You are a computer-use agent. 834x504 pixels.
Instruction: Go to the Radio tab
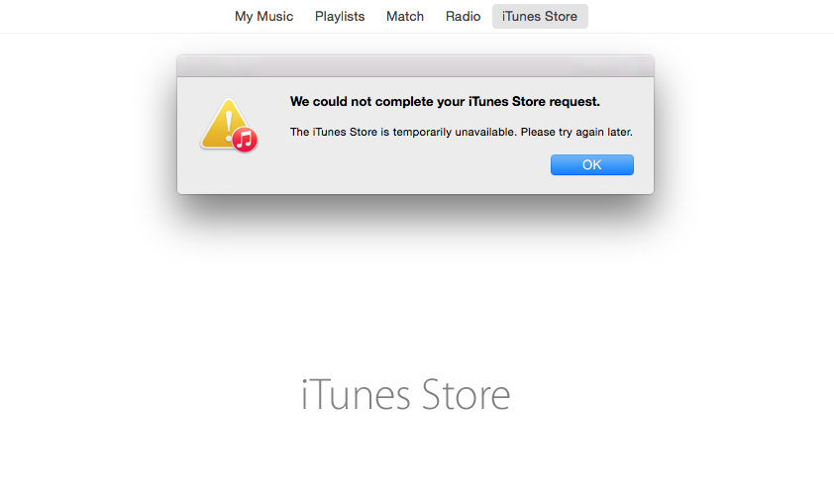tap(463, 17)
